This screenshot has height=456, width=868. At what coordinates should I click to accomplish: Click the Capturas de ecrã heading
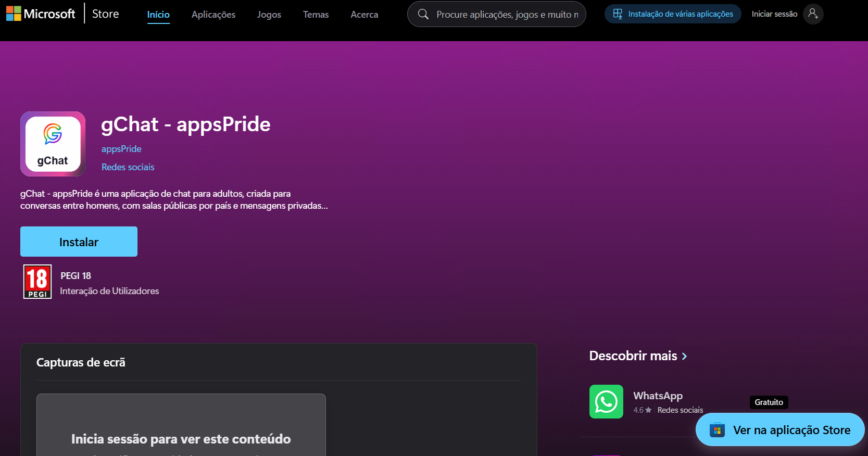click(81, 362)
